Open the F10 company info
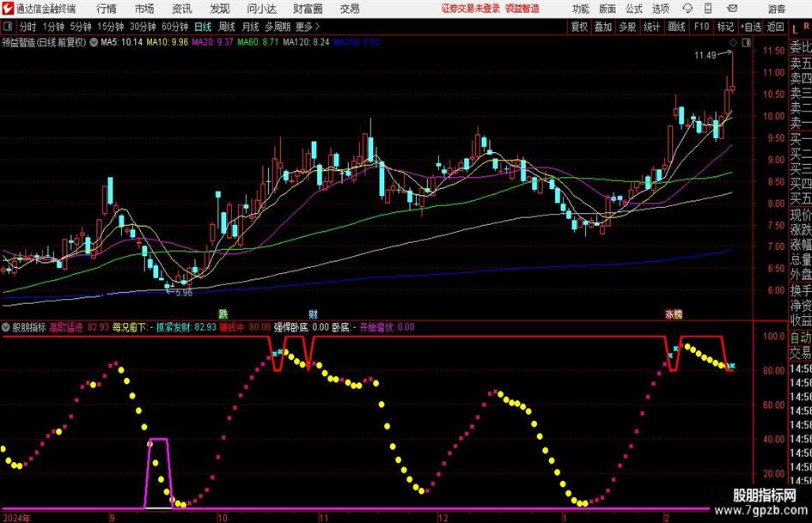Screen dimensions: 812x523 [x=701, y=27]
